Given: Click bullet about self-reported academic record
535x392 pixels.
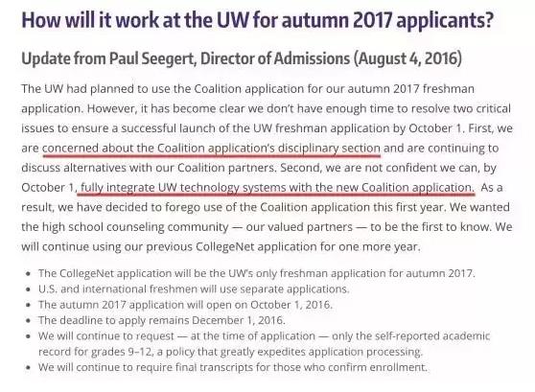Looking at the screenshot, I should coord(264,343).
